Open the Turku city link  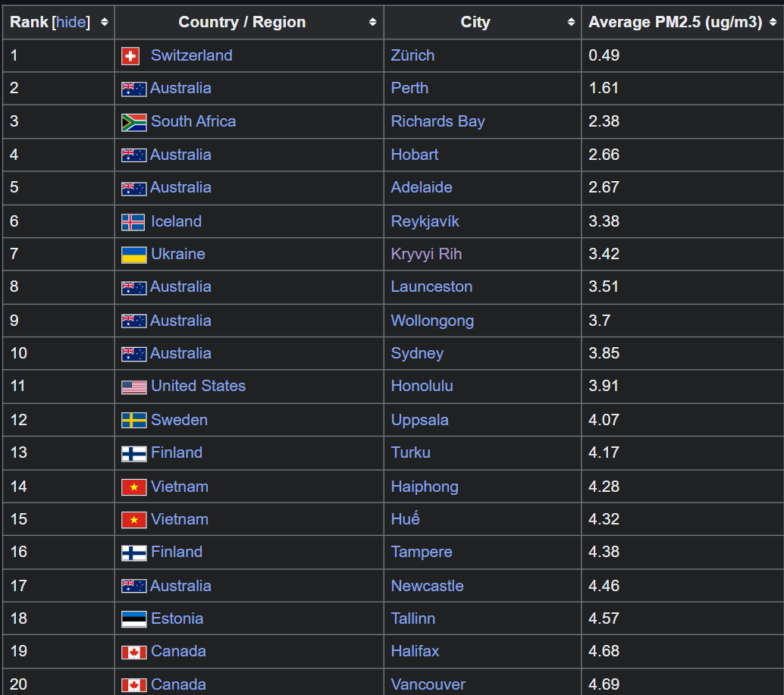click(x=410, y=452)
